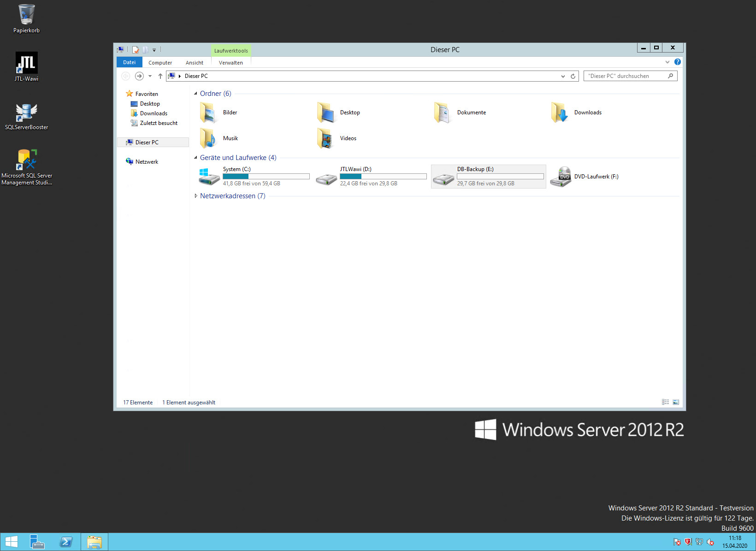Expand the Netzwerkadressen (7) group
Screen dimensions: 756x551
[x=195, y=196]
